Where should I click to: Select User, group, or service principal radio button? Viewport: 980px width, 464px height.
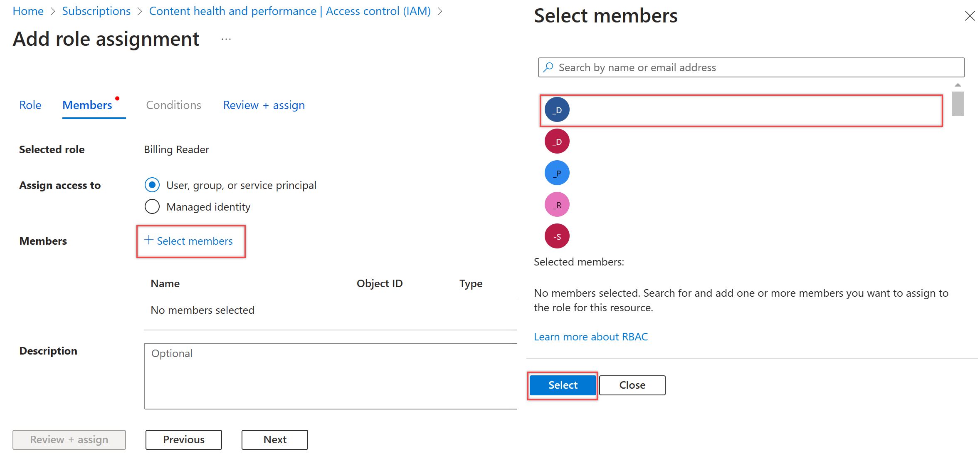(x=151, y=185)
